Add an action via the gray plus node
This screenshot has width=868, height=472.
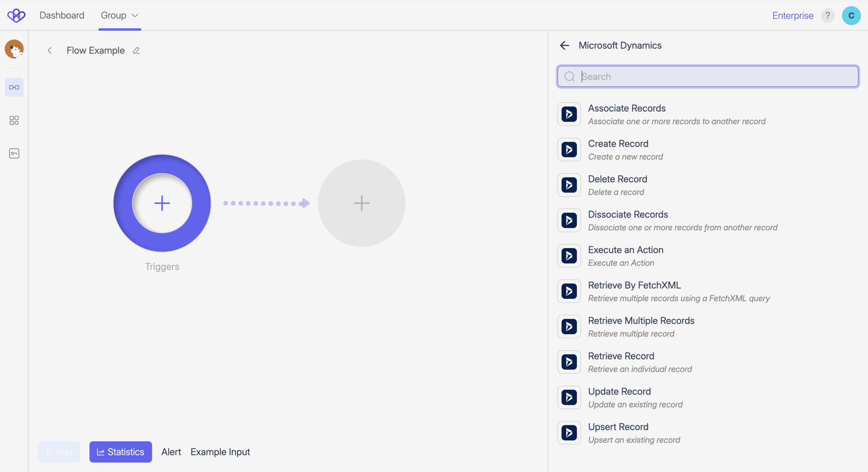point(361,203)
